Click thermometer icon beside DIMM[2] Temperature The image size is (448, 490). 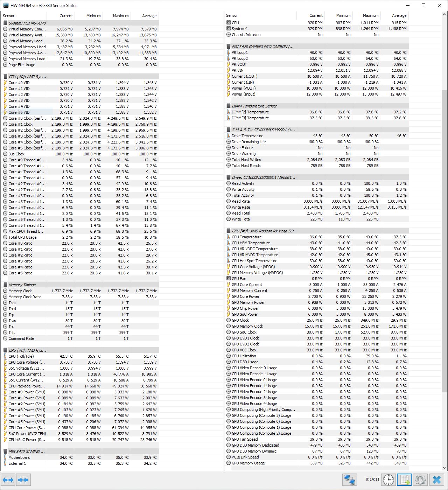229,112
